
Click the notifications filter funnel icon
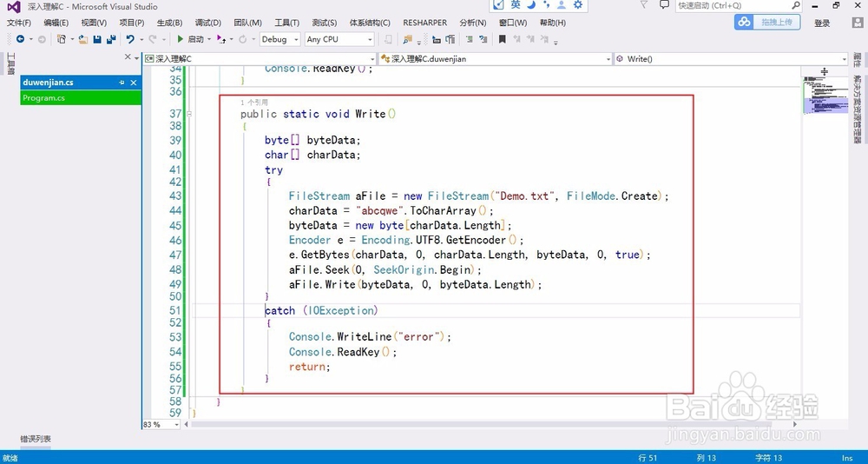643,5
